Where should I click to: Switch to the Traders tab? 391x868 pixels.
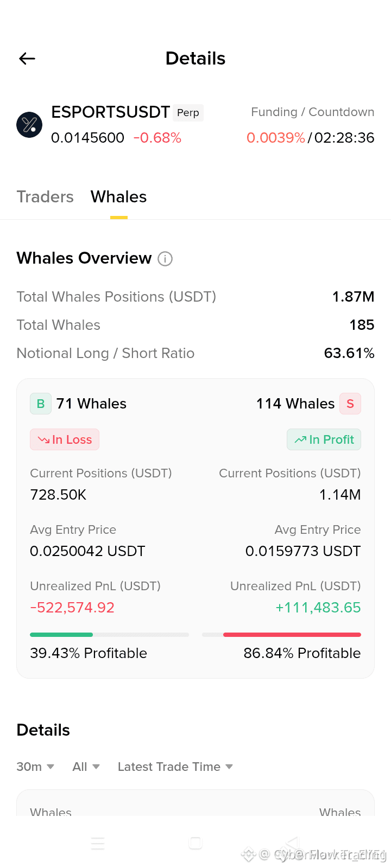click(45, 196)
